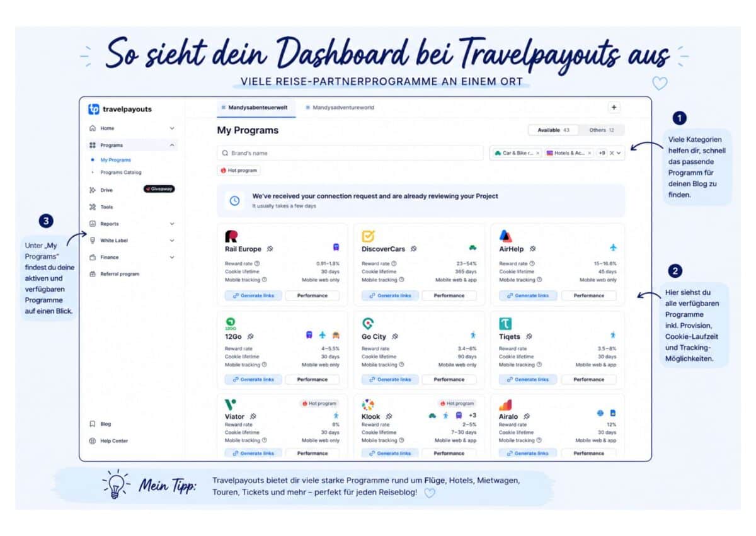Generate links for Rail Europe
Screen dimensions: 756x536
pos(253,295)
